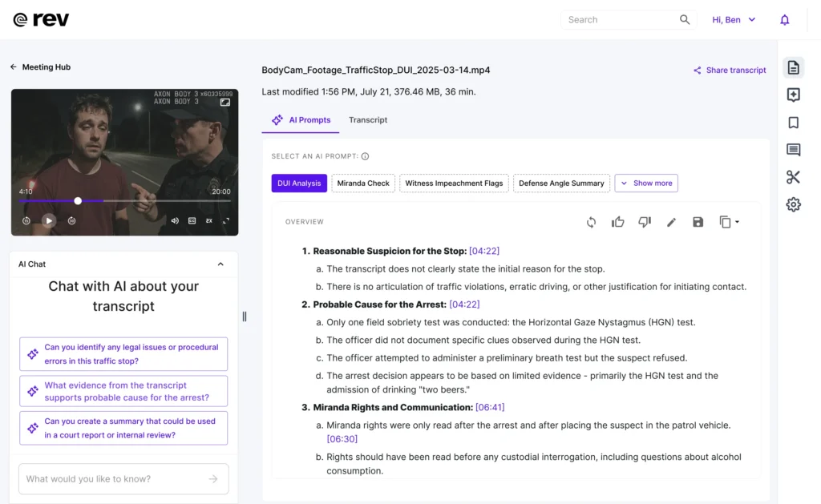Click the thumbs down icon
Viewport: 821px width, 504px height.
point(645,222)
